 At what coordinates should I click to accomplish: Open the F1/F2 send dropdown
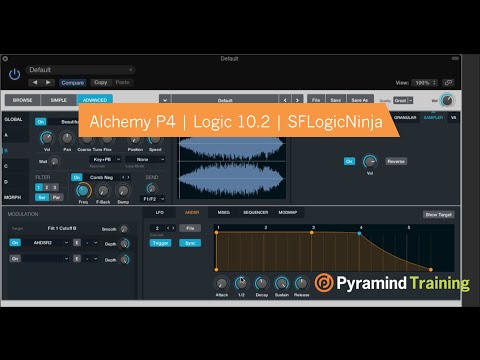[x=154, y=199]
